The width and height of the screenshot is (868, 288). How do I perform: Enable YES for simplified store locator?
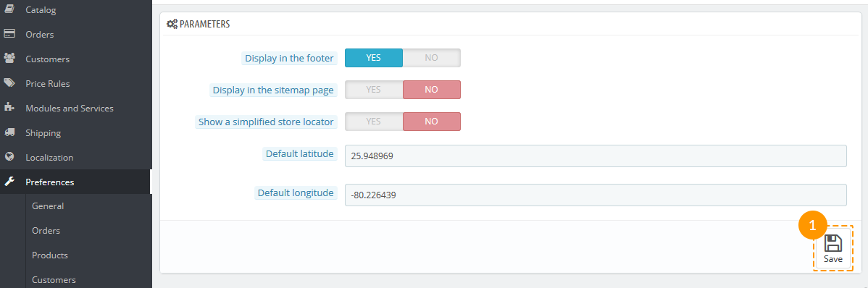click(x=374, y=122)
